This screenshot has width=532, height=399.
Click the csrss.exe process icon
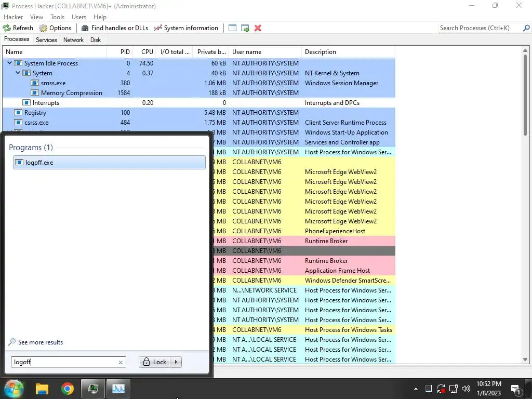[18, 122]
